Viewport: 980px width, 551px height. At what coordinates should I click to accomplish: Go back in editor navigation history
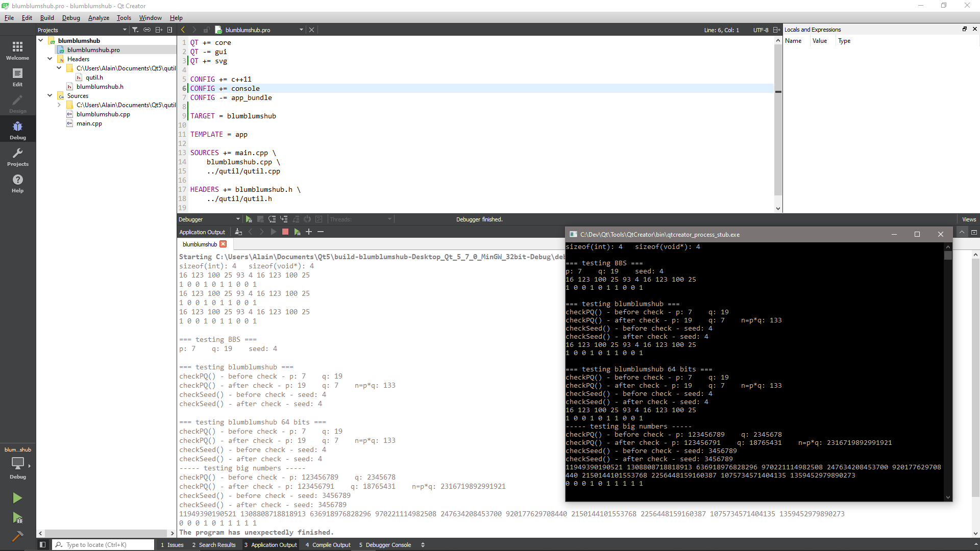[183, 30]
